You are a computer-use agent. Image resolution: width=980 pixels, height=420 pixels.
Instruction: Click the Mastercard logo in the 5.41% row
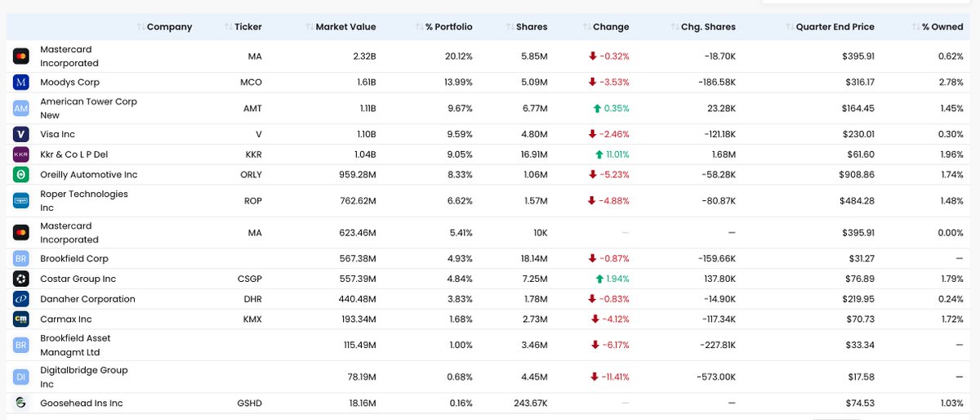click(x=21, y=233)
